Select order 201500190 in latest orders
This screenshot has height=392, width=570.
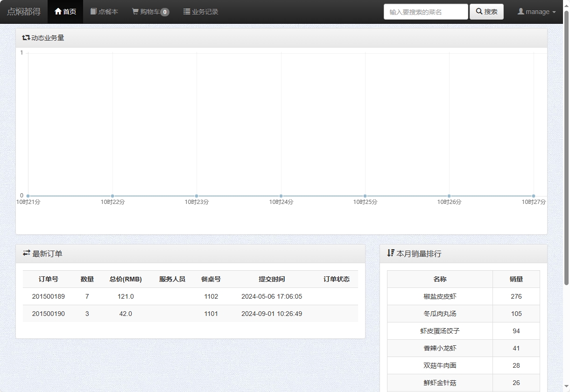pos(49,314)
